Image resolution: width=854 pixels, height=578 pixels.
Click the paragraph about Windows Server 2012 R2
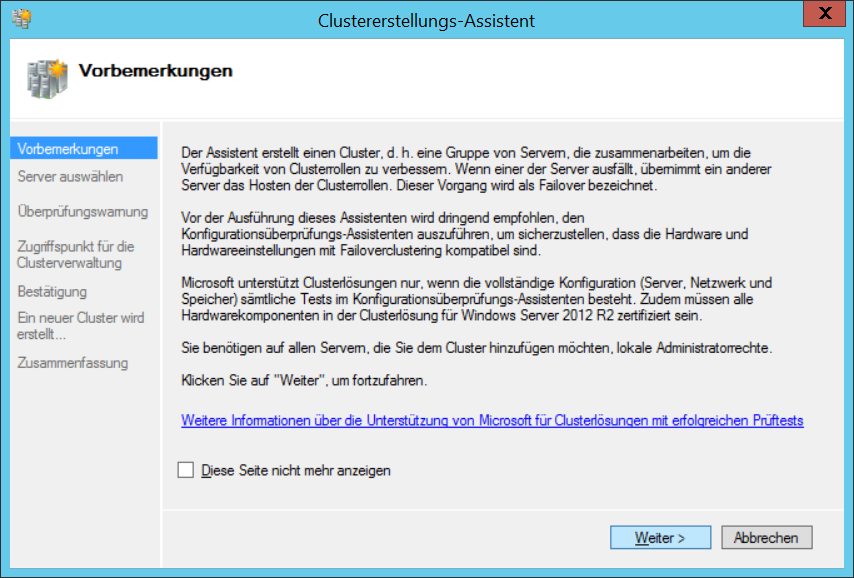tap(476, 299)
